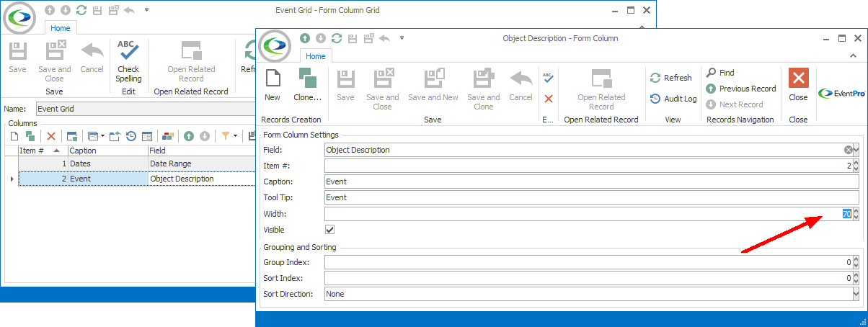Click green move up icon in Columns toolbar
The width and height of the screenshot is (868, 327).
(189, 135)
